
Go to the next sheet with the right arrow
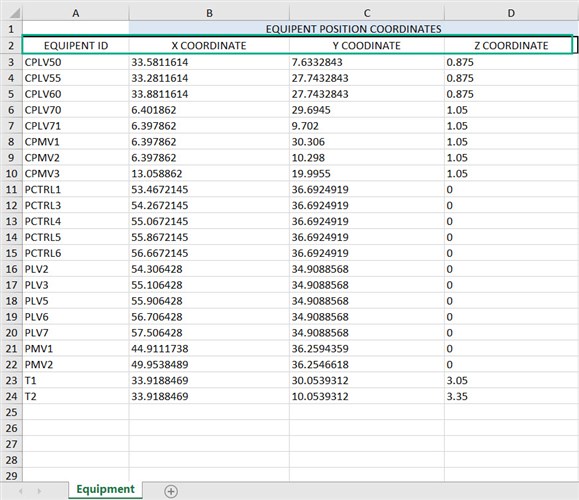(x=40, y=491)
